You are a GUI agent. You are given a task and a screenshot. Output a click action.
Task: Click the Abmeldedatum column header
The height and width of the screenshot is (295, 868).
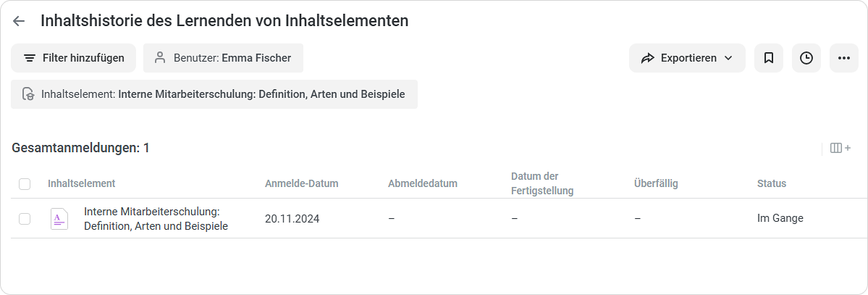pyautogui.click(x=422, y=183)
